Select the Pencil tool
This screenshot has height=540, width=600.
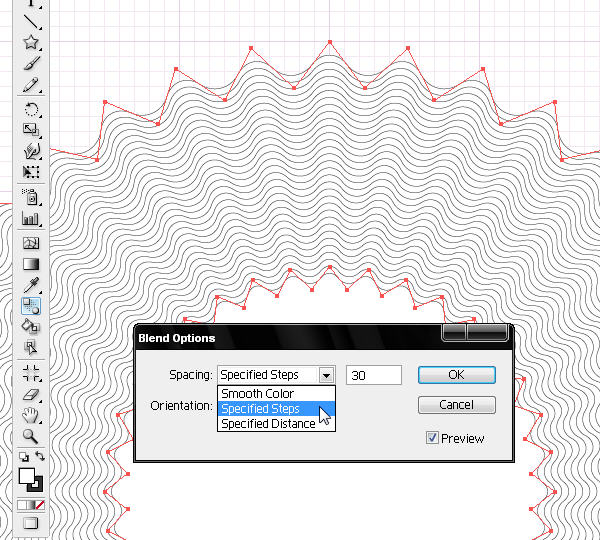31,85
